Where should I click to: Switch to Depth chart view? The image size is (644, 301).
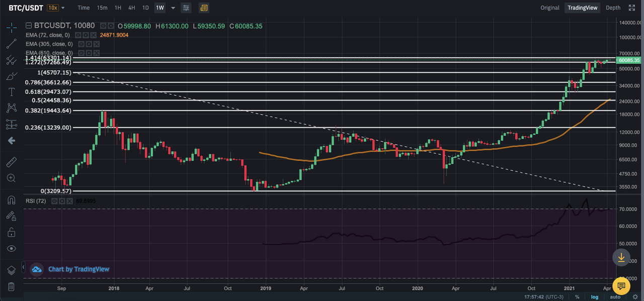coord(613,8)
